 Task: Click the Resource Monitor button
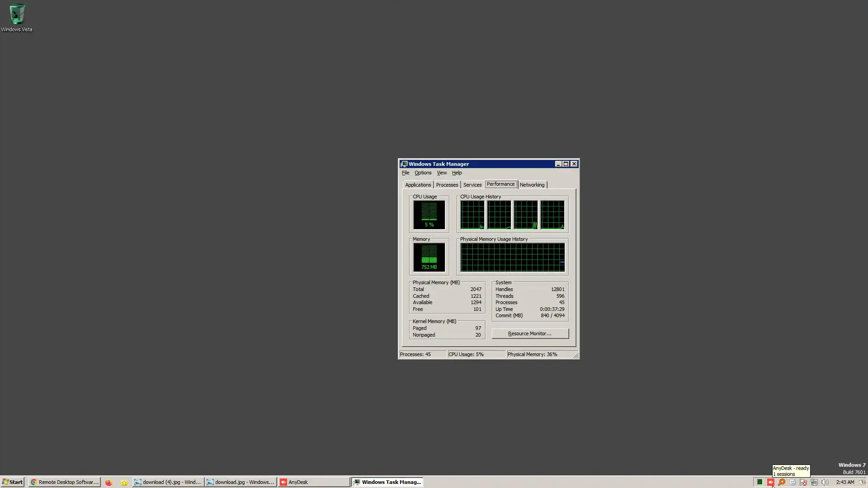pos(530,333)
